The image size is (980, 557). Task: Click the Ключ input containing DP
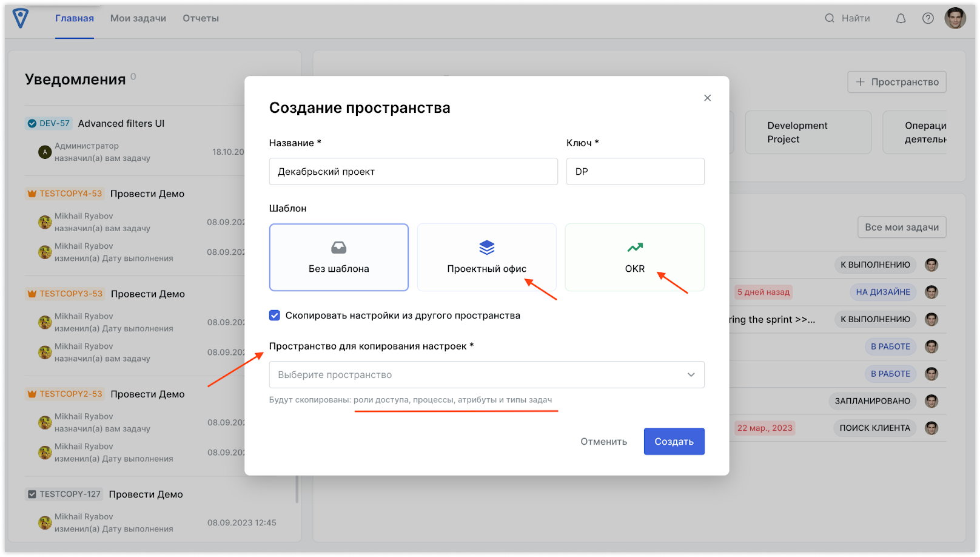(x=634, y=171)
